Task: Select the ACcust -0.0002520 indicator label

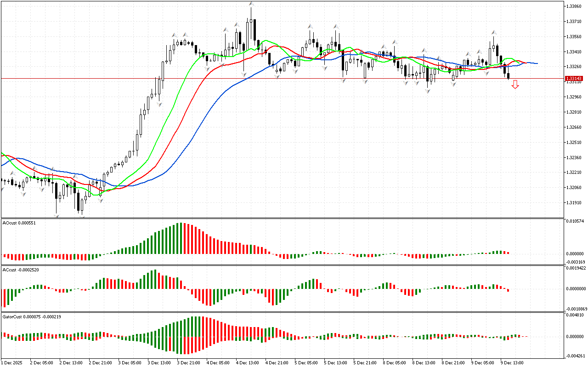Action: 21,270
